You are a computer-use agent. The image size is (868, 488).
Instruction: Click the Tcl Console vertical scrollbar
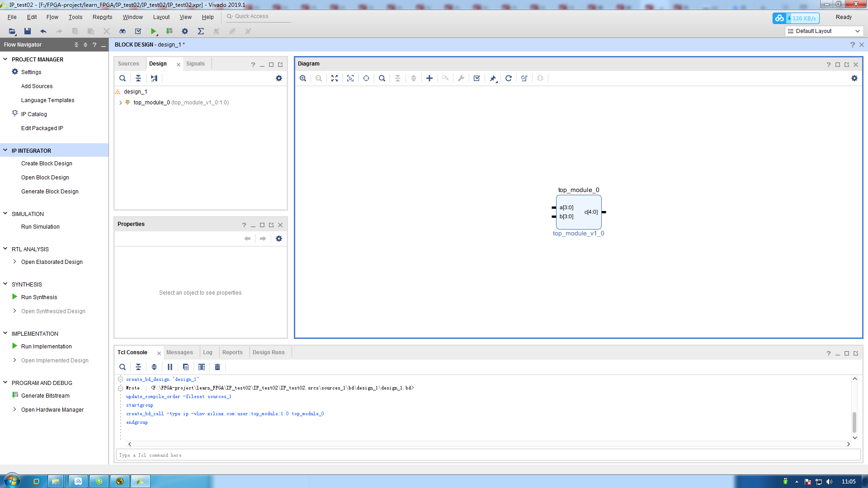click(854, 422)
